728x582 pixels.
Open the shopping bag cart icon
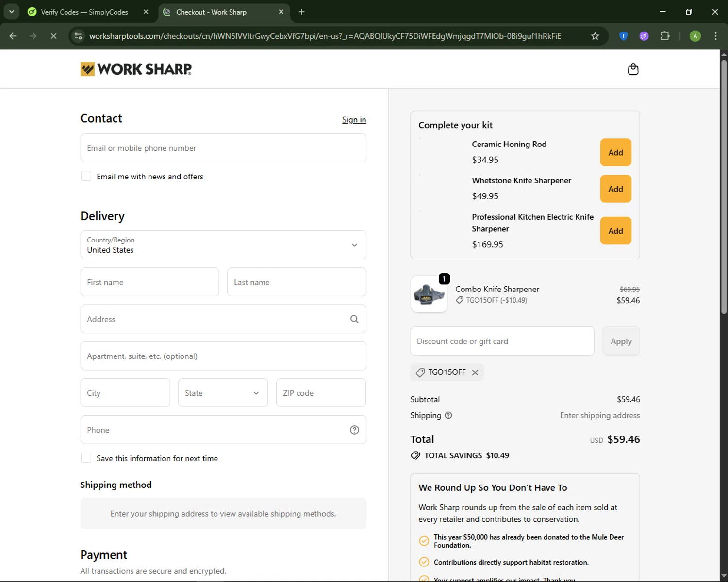633,69
